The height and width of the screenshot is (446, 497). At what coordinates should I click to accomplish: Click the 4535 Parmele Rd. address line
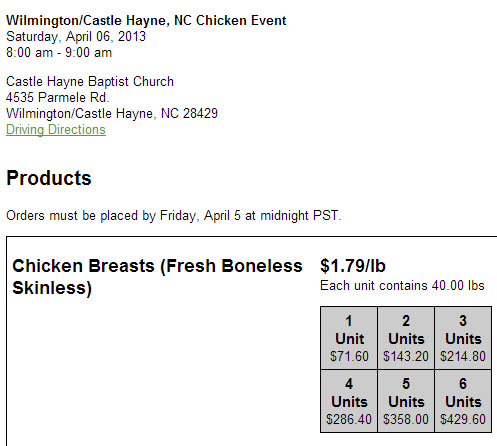point(58,97)
